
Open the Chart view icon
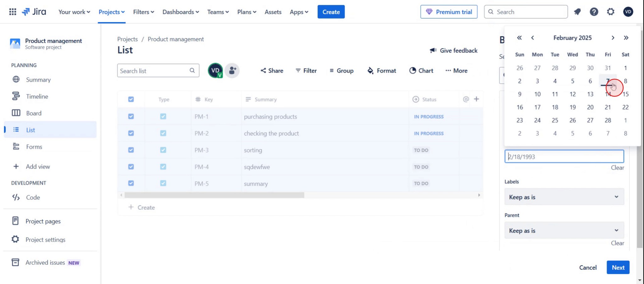(412, 71)
